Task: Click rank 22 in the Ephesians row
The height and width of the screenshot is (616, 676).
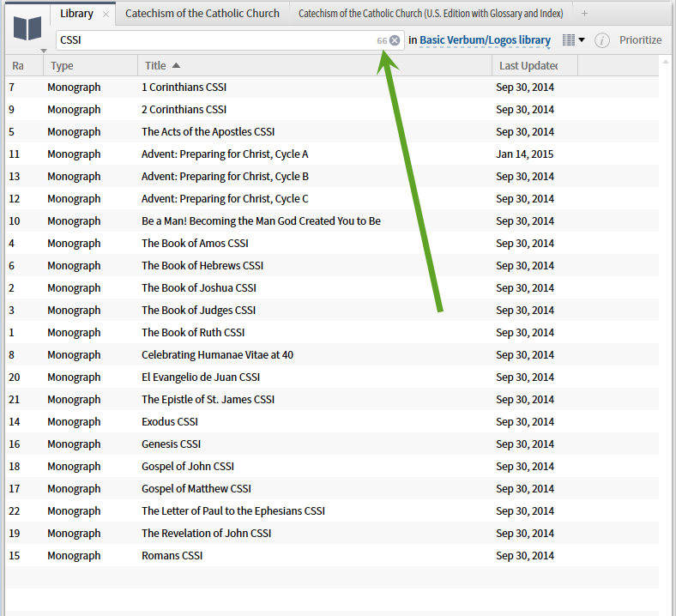Action: point(15,511)
